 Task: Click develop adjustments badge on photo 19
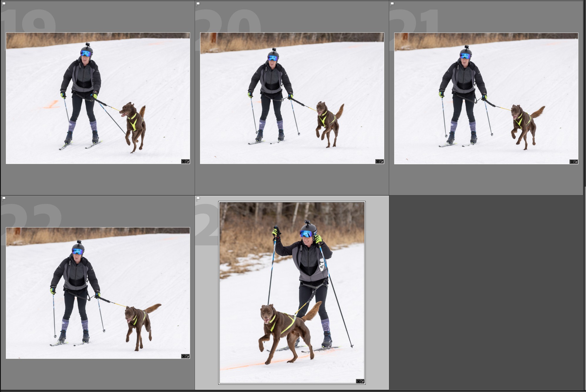pyautogui.click(x=188, y=162)
